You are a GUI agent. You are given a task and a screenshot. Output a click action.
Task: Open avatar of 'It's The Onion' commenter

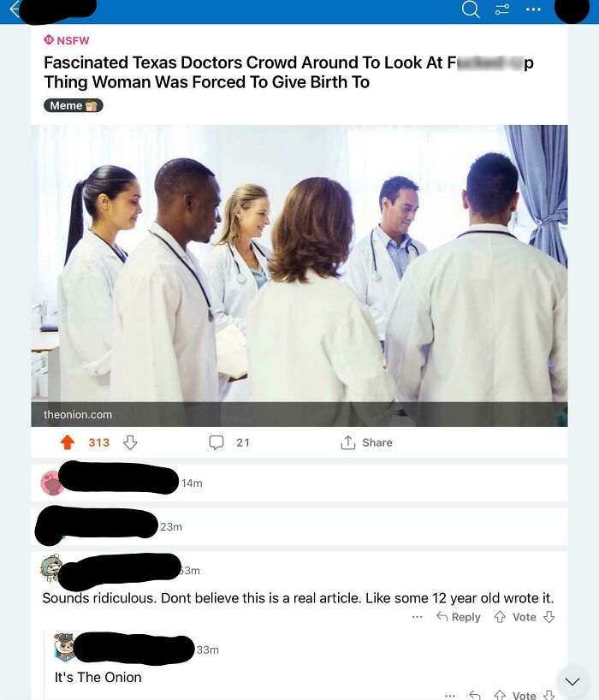coord(64,647)
